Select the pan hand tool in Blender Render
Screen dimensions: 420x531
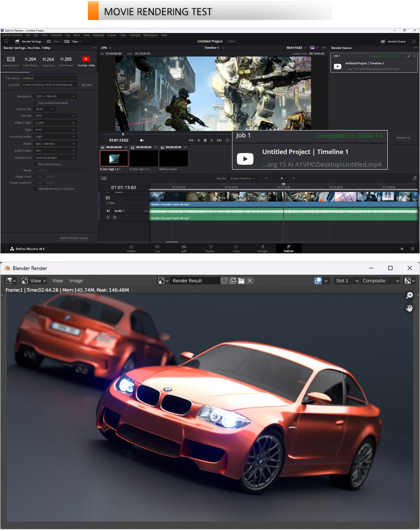(409, 308)
